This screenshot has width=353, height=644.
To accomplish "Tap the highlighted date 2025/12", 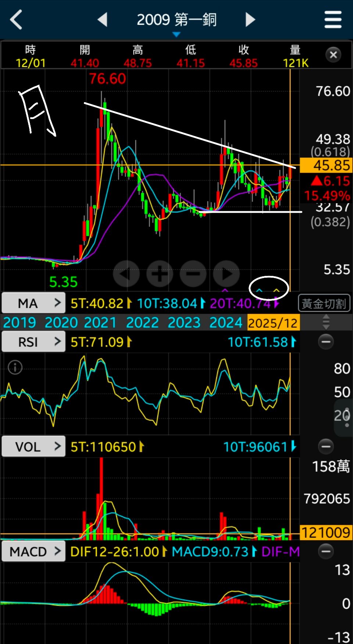I will click(273, 323).
